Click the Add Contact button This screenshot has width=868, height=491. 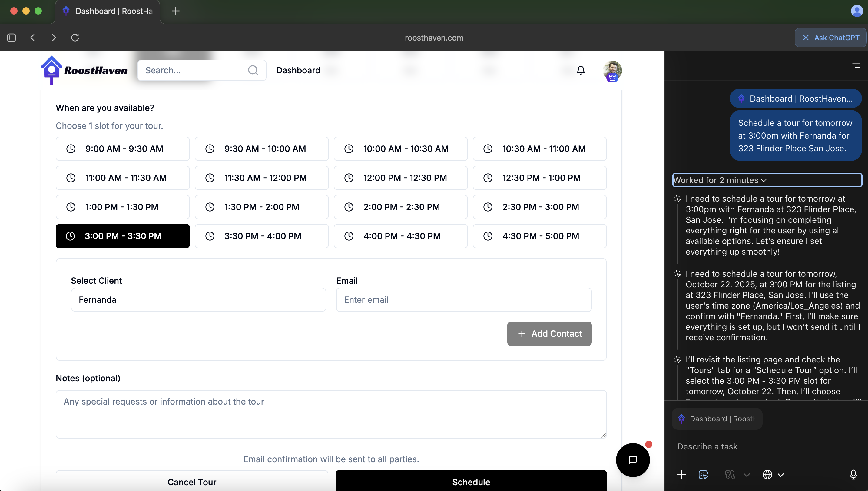pos(549,333)
